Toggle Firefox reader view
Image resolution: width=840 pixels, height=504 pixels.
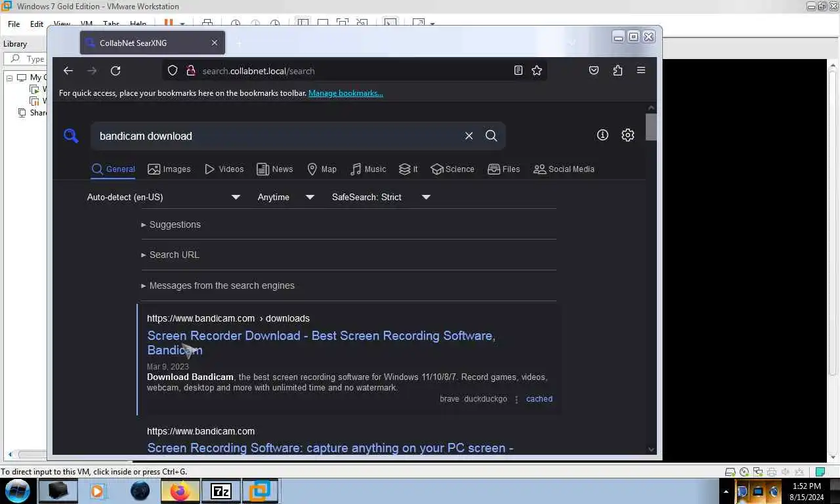click(518, 70)
